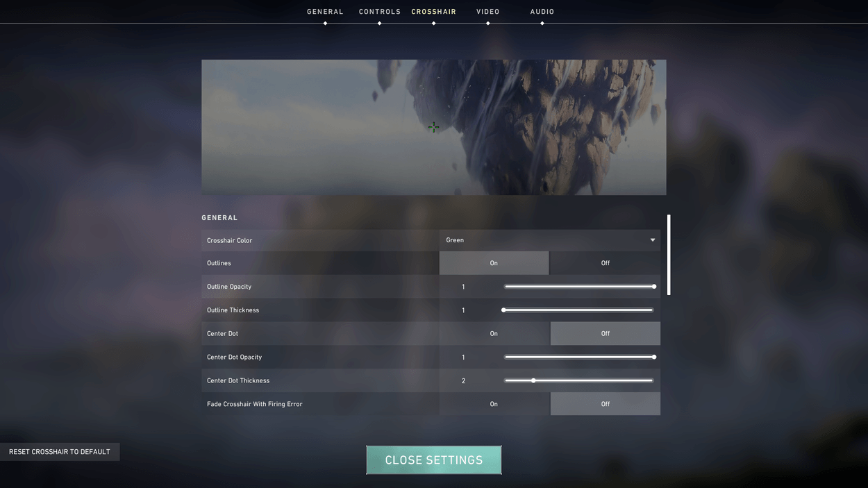Image resolution: width=868 pixels, height=488 pixels.
Task: Switch to the VIDEO settings tab
Action: 487,11
